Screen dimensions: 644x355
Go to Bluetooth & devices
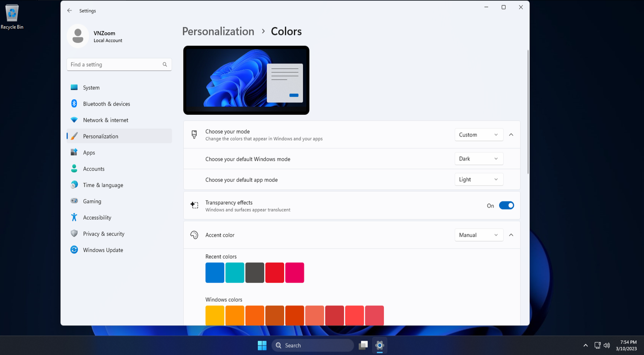coord(119,104)
